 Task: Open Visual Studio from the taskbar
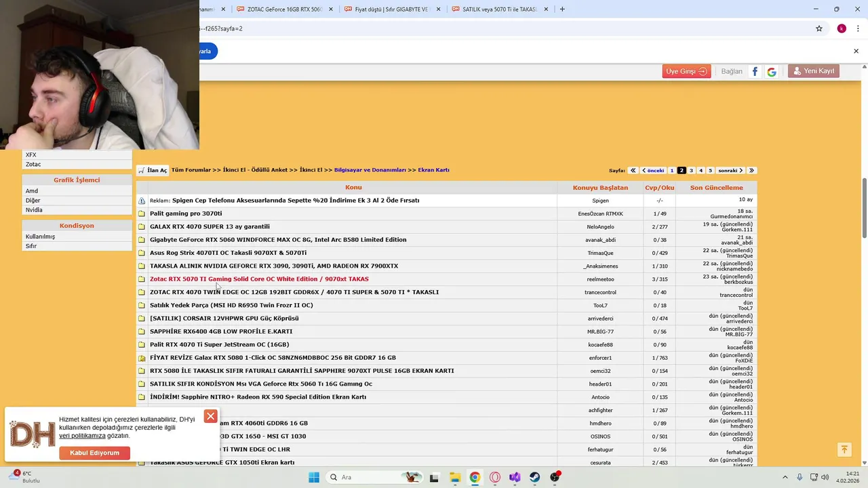pyautogui.click(x=515, y=477)
